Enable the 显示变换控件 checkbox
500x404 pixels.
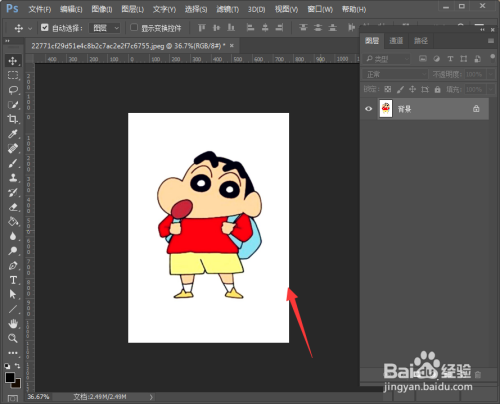[x=134, y=27]
